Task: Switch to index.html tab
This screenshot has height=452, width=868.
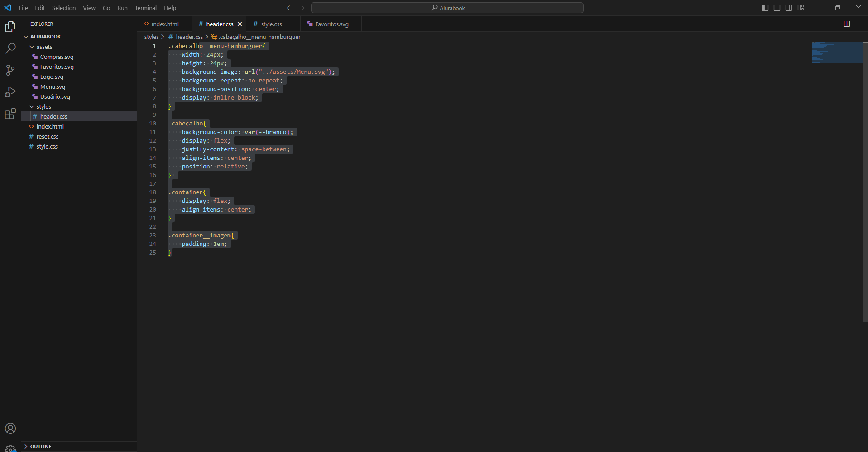Action: (x=165, y=24)
